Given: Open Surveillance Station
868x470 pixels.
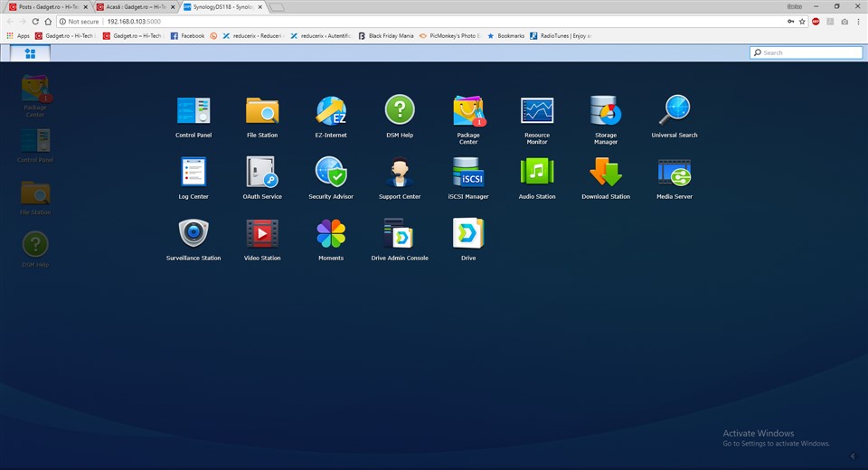Looking at the screenshot, I should (193, 234).
